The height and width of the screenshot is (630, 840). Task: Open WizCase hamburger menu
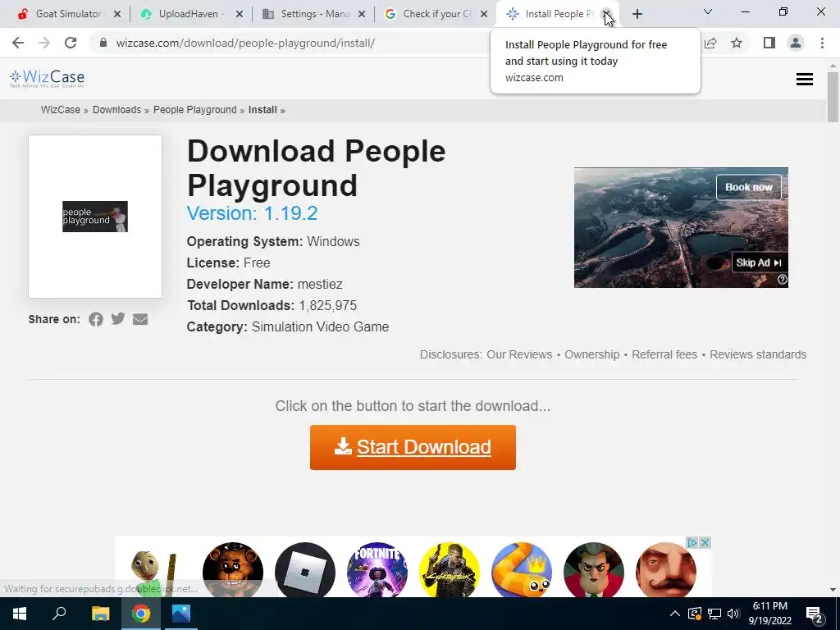(x=804, y=80)
